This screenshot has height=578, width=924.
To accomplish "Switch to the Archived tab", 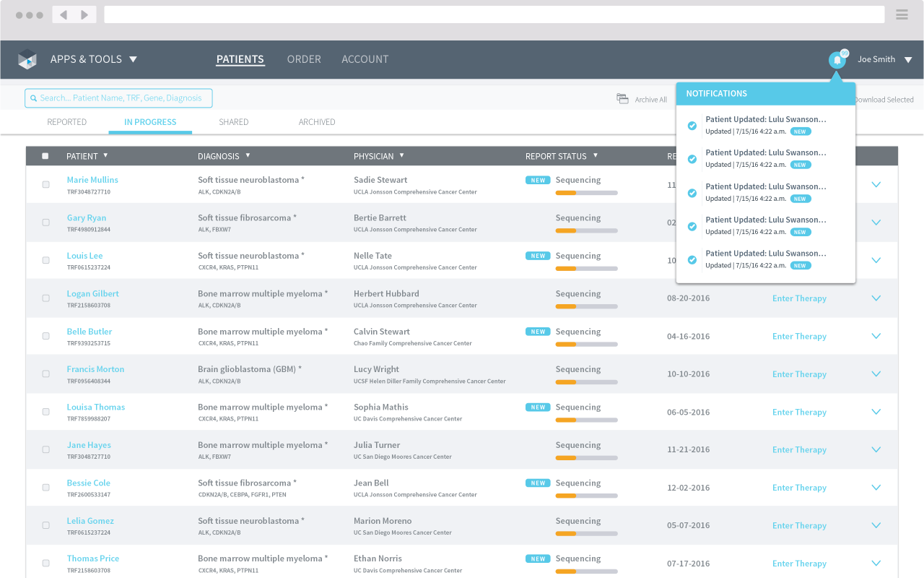I will pos(317,122).
